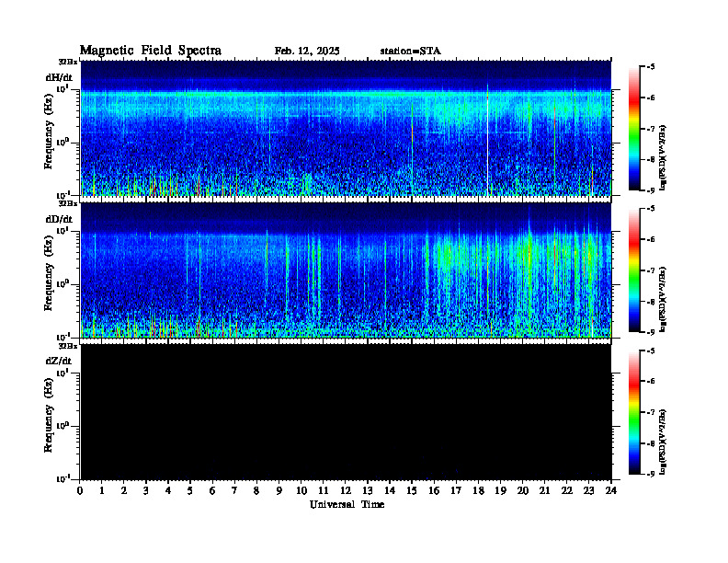Click the -8 tick on dZ/dt color scale

(x=651, y=443)
